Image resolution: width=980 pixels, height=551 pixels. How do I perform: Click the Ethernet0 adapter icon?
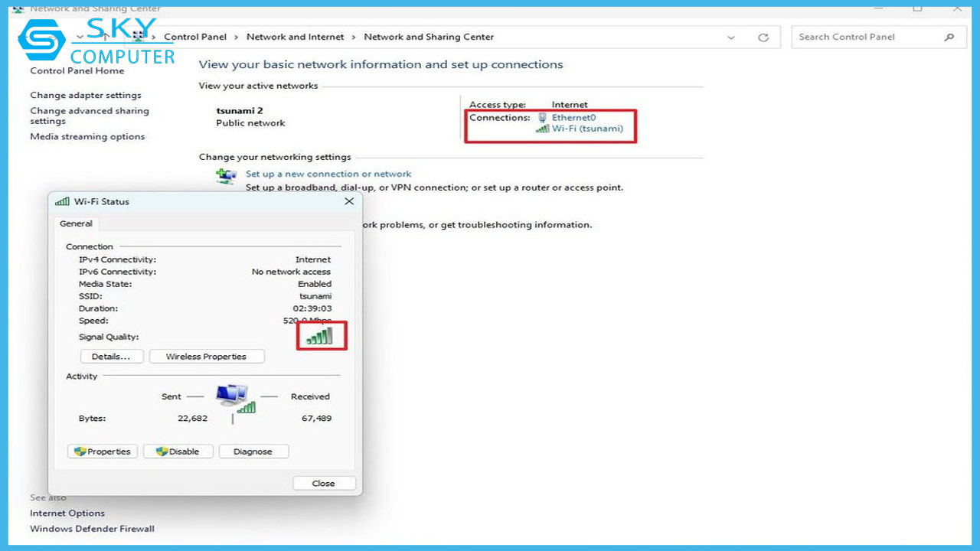[543, 118]
